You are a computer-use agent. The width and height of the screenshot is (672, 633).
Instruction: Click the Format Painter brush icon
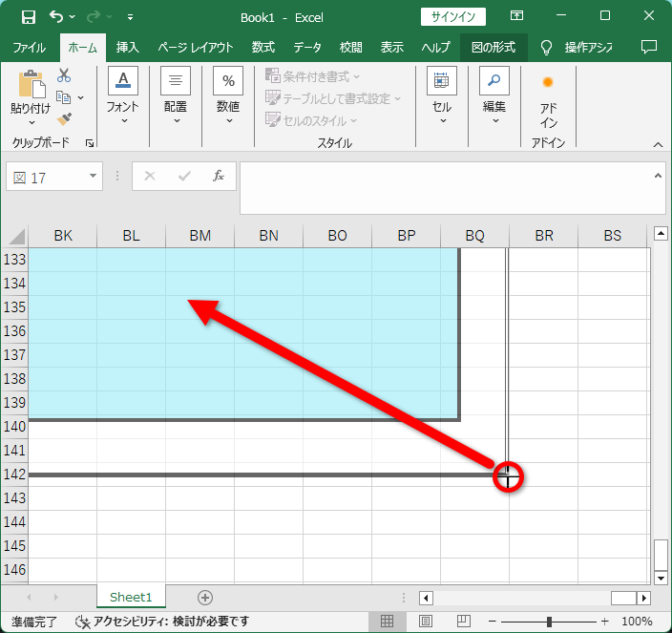pyautogui.click(x=64, y=119)
